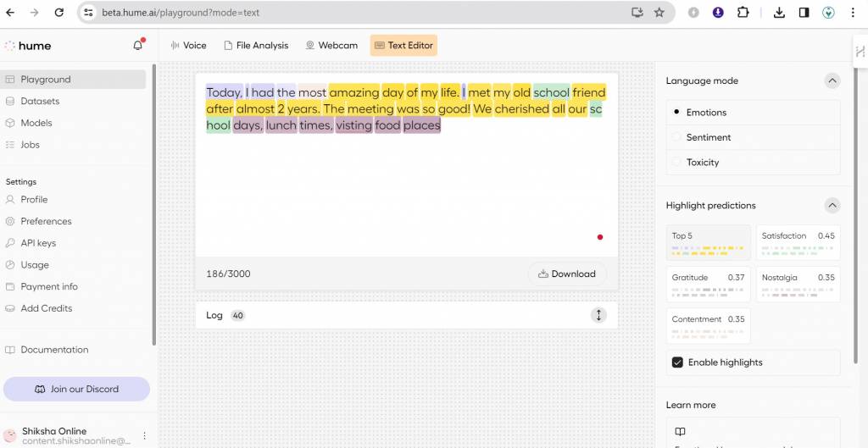
Task: Select the Nostalgia 0.35 highlight card
Action: coord(796,284)
